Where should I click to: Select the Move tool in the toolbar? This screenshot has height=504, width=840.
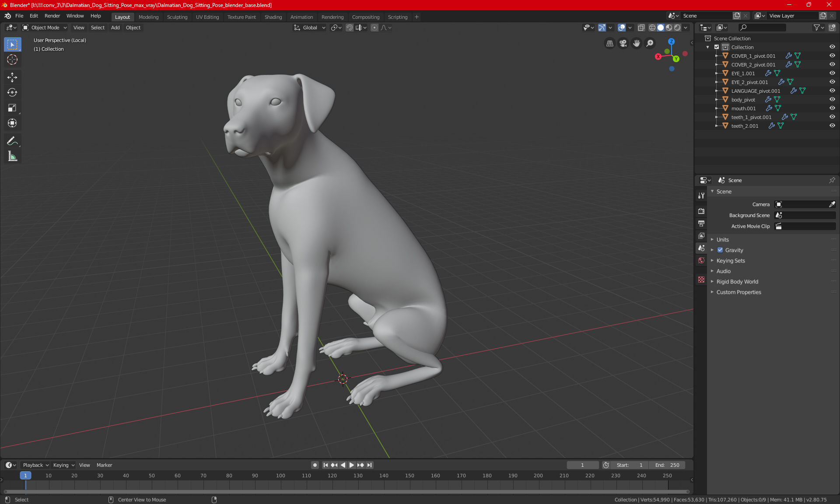pos(12,77)
